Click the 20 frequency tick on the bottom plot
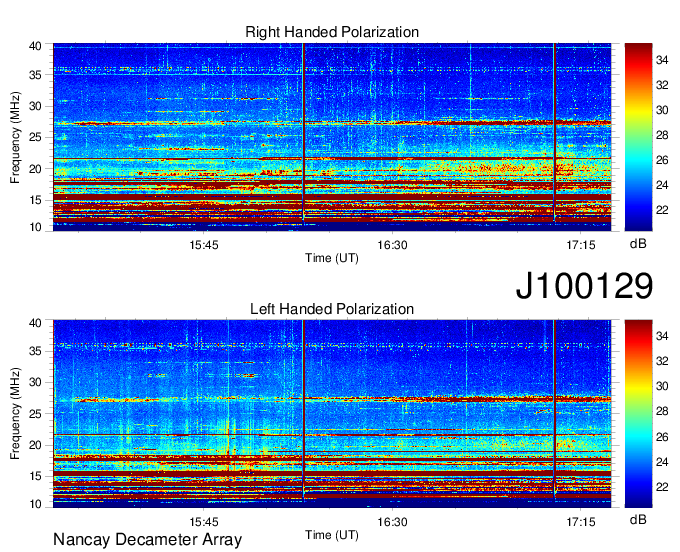This screenshot has width=680, height=552. point(35,445)
